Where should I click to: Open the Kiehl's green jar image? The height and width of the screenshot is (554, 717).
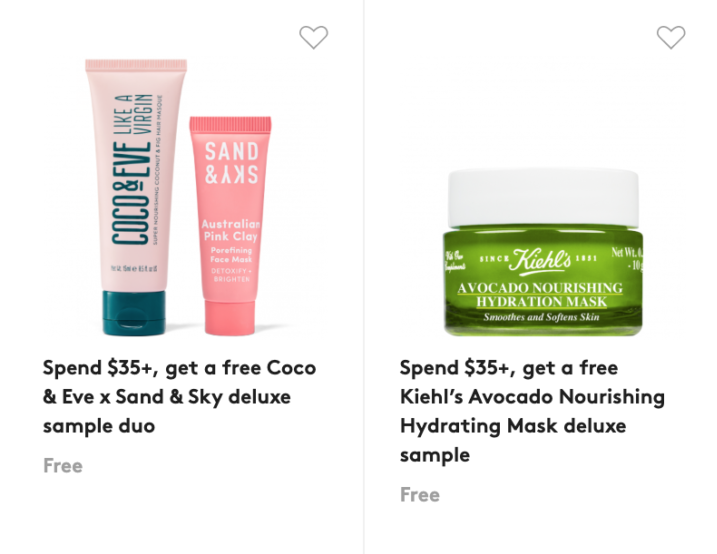(543, 252)
